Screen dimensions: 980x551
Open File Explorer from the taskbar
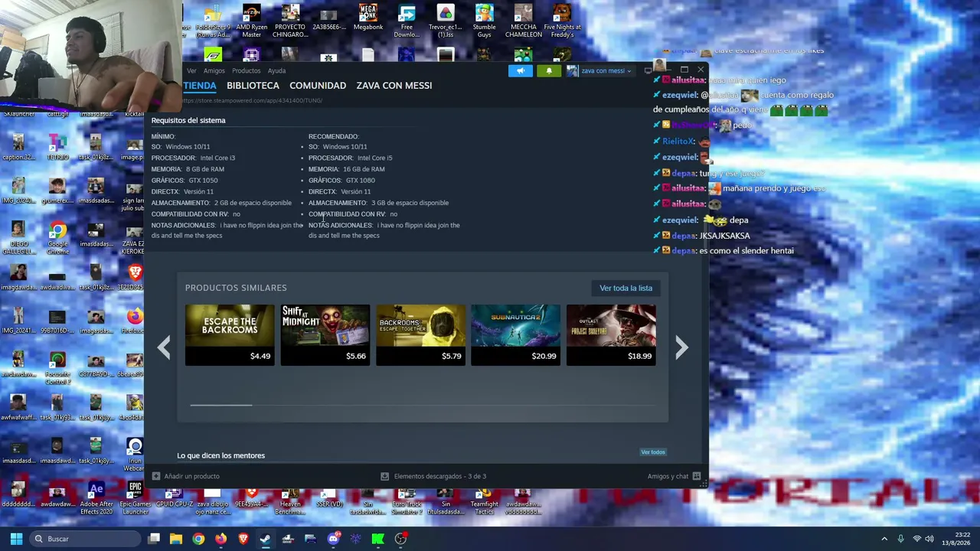click(x=175, y=539)
